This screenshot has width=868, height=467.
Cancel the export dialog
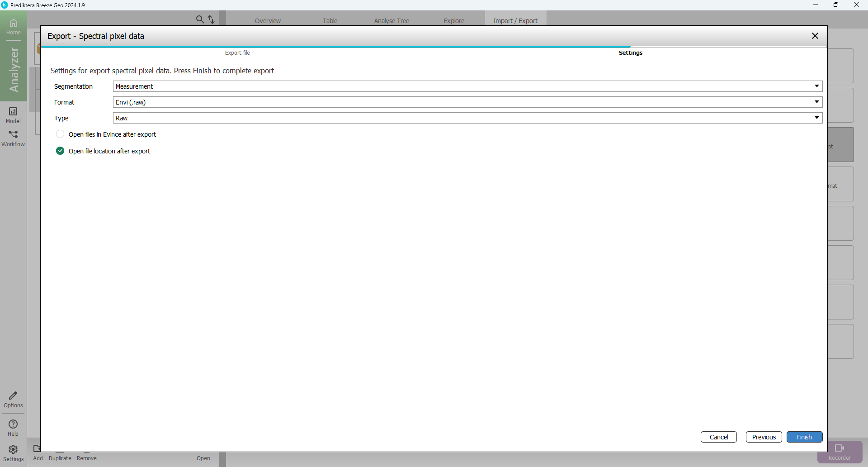pos(718,437)
